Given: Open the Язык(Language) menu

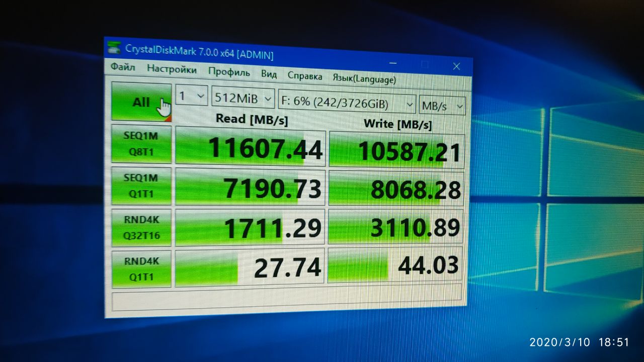Looking at the screenshot, I should point(364,79).
